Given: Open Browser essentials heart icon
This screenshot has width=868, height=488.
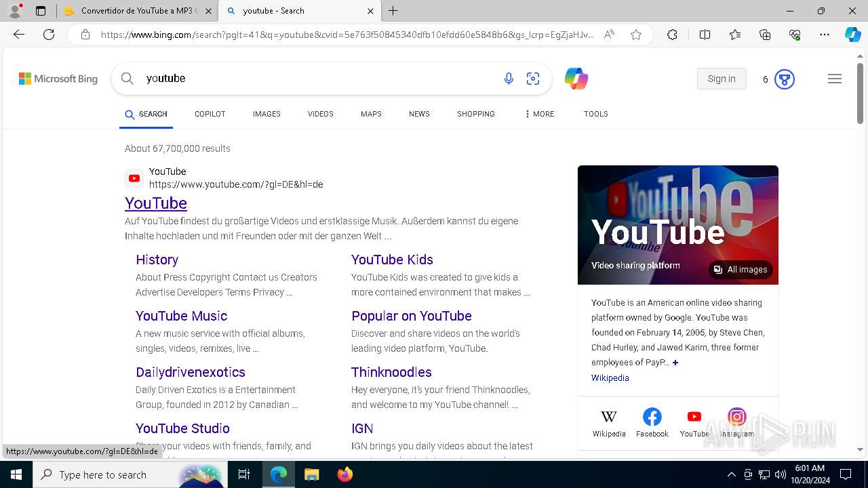Looking at the screenshot, I should pyautogui.click(x=795, y=35).
